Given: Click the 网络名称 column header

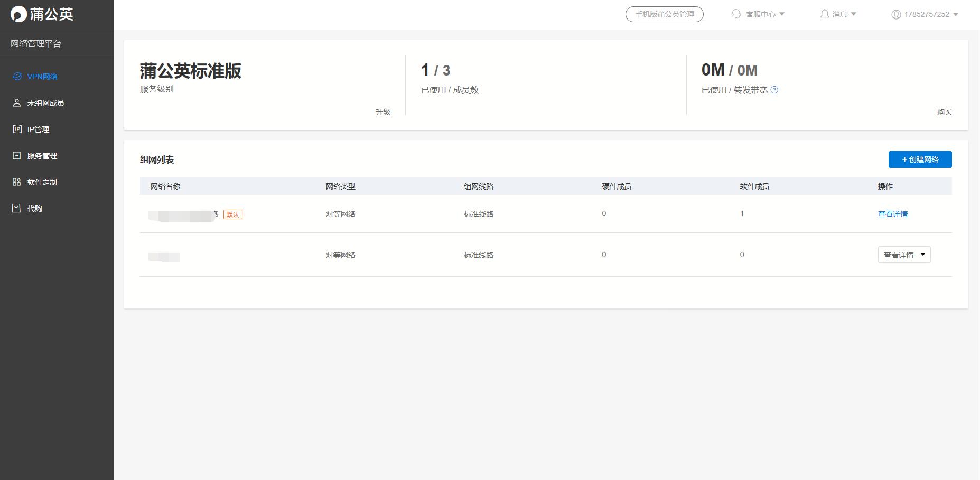Looking at the screenshot, I should 165,186.
